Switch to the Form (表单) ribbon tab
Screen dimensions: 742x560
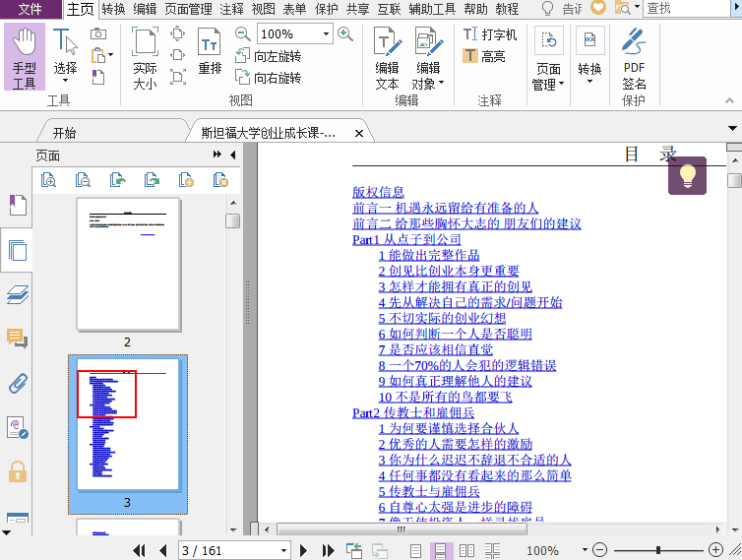295,9
